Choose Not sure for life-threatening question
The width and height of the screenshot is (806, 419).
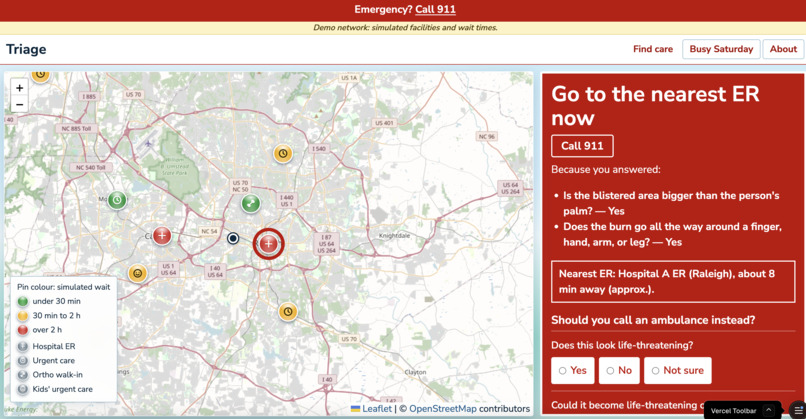point(677,371)
